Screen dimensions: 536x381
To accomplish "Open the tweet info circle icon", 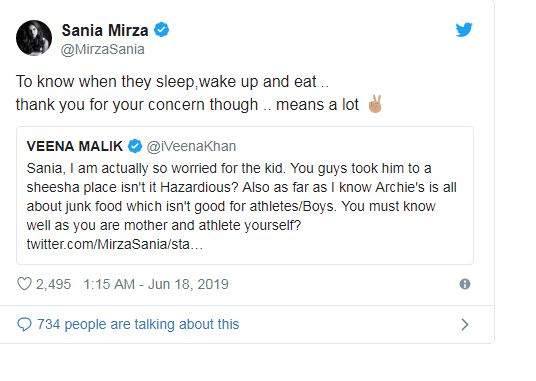I will point(465,284).
